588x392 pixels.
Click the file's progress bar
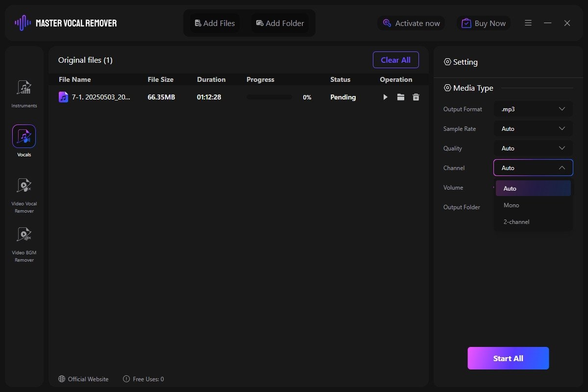(269, 98)
